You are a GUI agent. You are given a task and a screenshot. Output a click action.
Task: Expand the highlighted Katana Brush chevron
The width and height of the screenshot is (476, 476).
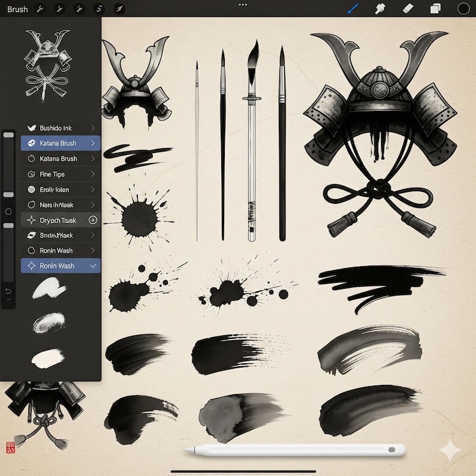[93, 143]
